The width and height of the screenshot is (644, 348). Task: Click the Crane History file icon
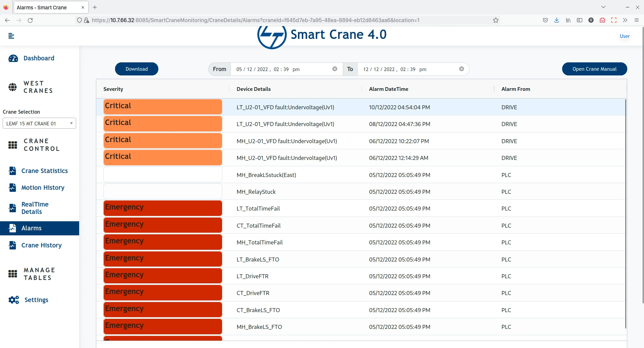click(12, 245)
